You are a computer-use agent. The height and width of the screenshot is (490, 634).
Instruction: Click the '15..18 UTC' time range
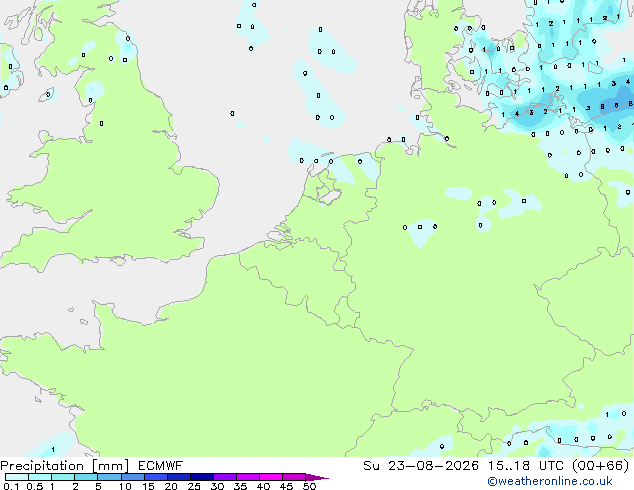pyautogui.click(x=526, y=466)
